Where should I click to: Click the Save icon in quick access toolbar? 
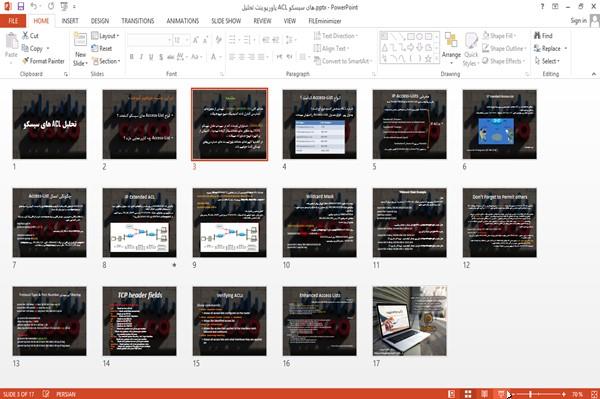[21, 7]
